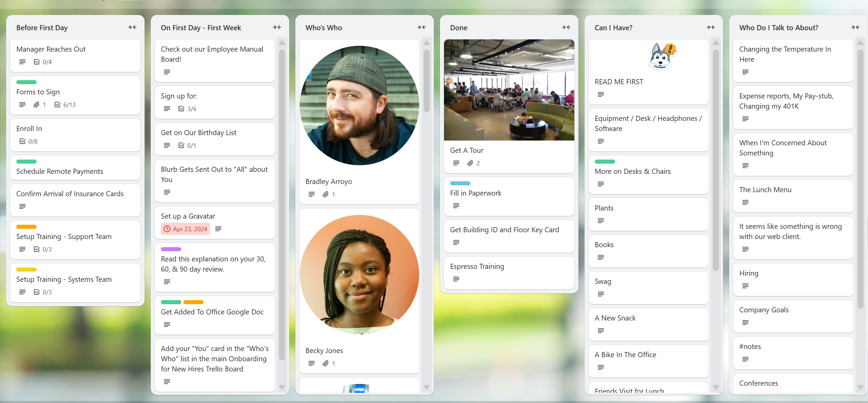Click description icon on Confirm Arrival of Insurance Cards
The height and width of the screenshot is (403, 868).
pyautogui.click(x=22, y=206)
